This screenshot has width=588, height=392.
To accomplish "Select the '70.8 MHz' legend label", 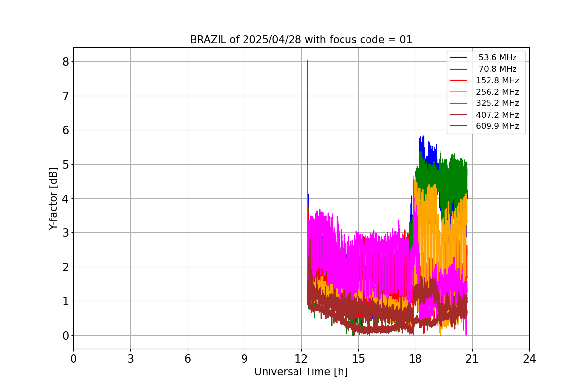I will click(497, 69).
